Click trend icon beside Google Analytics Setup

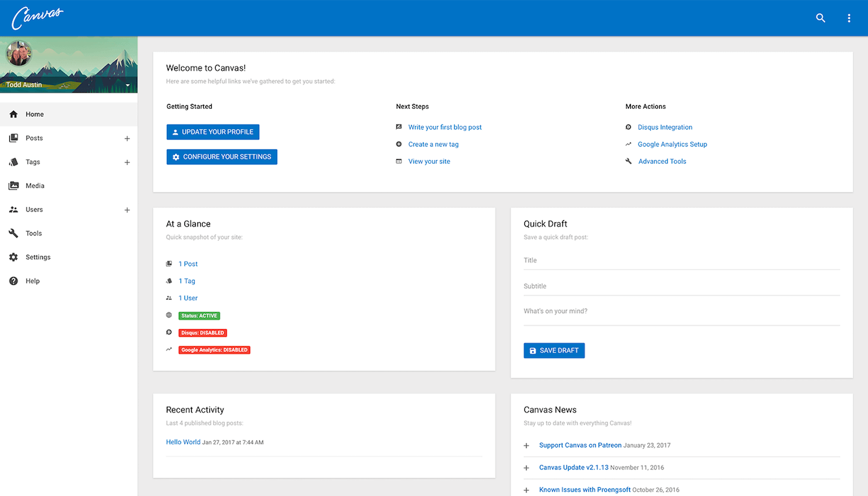(x=628, y=144)
